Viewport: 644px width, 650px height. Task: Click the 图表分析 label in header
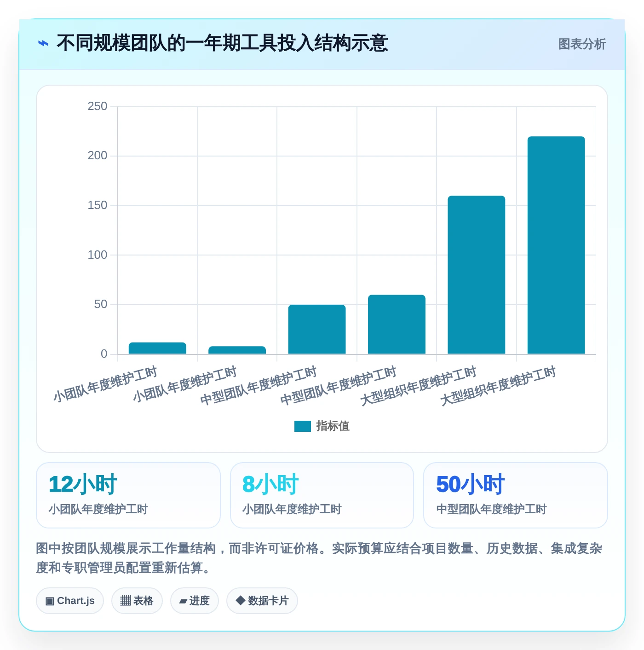582,44
